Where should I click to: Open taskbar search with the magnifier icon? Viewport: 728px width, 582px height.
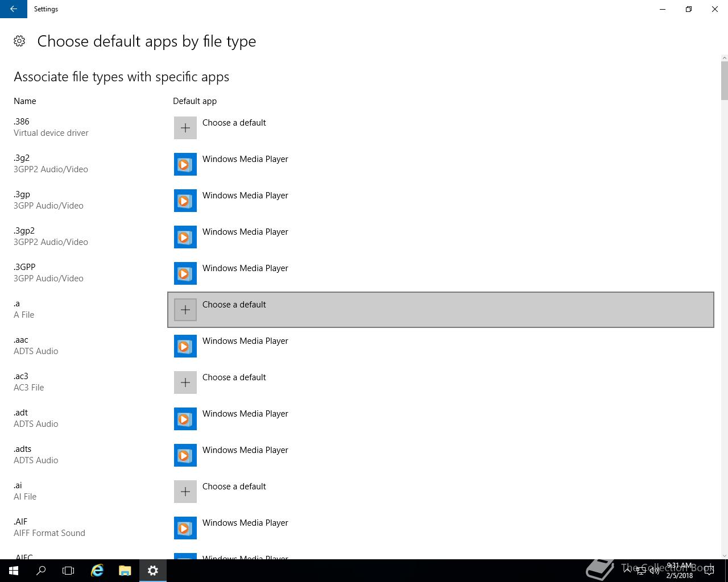(41, 571)
